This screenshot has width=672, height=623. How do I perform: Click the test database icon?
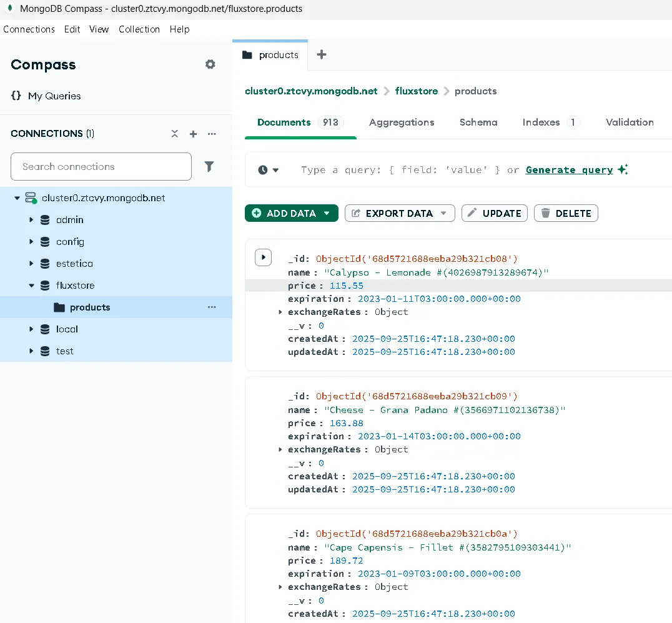tap(45, 351)
